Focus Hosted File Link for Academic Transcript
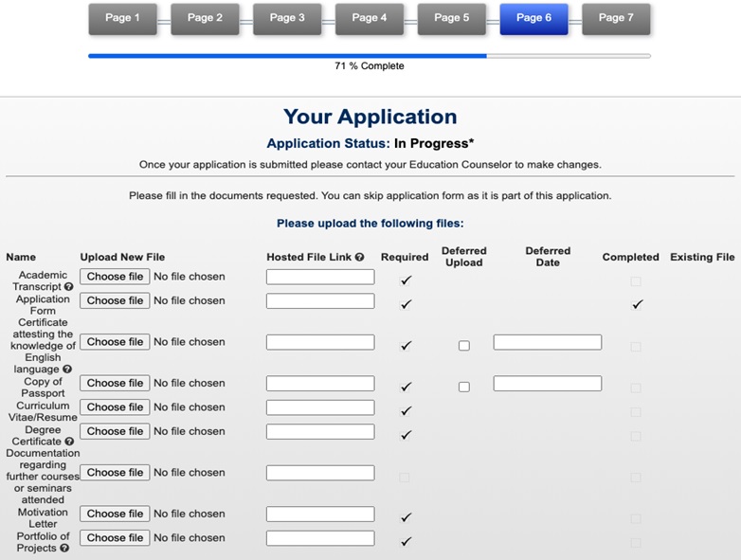 [x=320, y=277]
